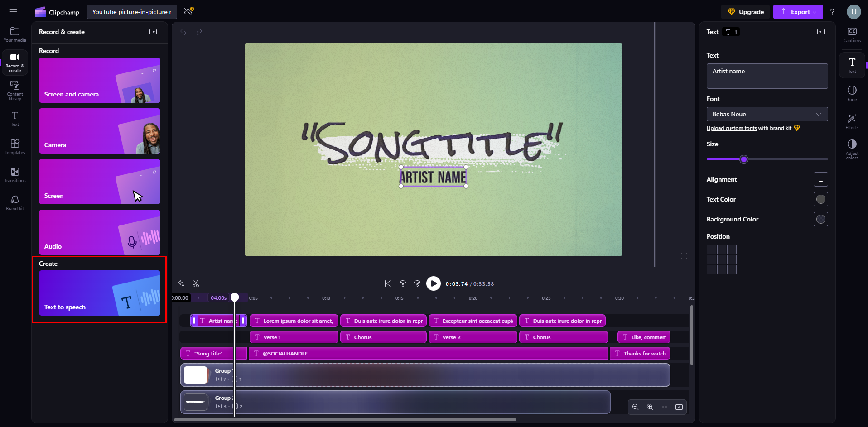The height and width of the screenshot is (427, 868).
Task: Open the Background Color swatch
Action: coord(820,219)
